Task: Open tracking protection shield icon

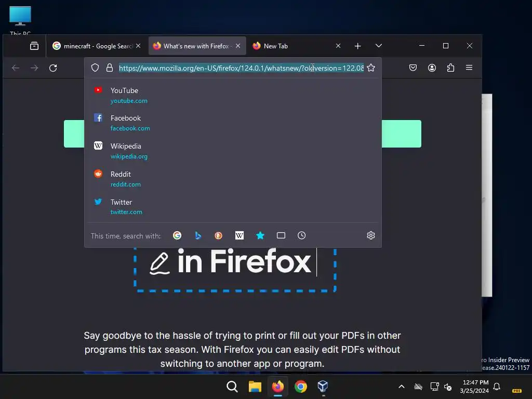Action: (95, 68)
